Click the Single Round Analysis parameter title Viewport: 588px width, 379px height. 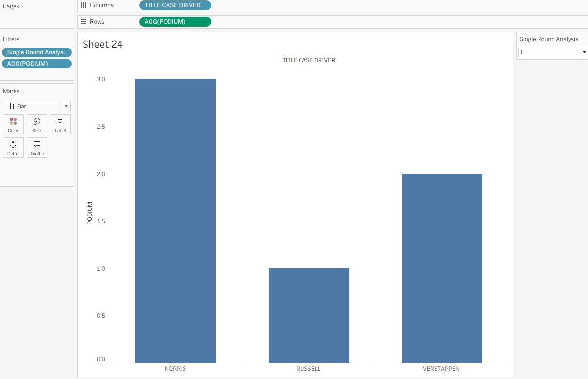(x=549, y=39)
